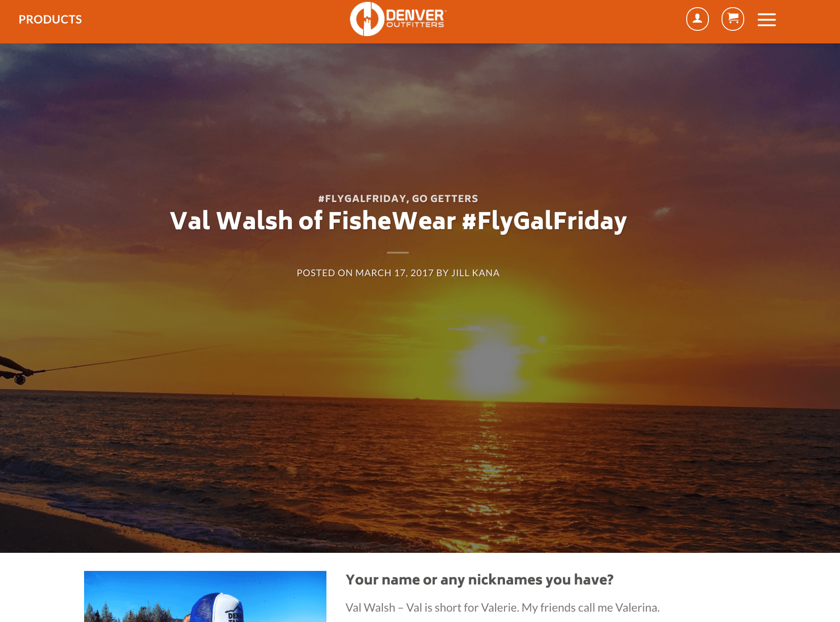The image size is (840, 622).
Task: Open the shopping cart icon
Action: click(732, 19)
